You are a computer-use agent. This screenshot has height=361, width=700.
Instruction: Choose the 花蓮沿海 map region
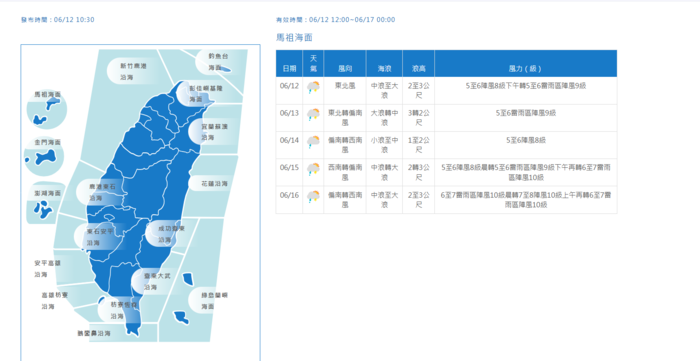coord(214,183)
